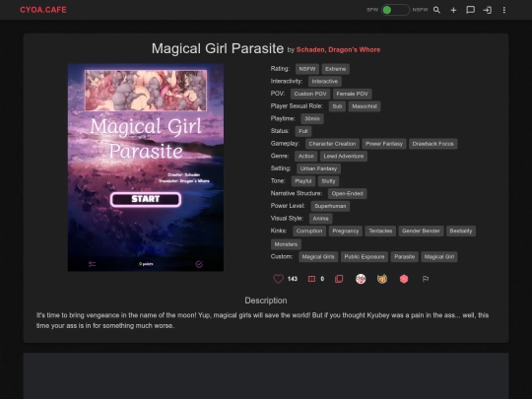Screen dimensions: 532x399
Task: Click the Monsters tag
Action: (286, 244)
